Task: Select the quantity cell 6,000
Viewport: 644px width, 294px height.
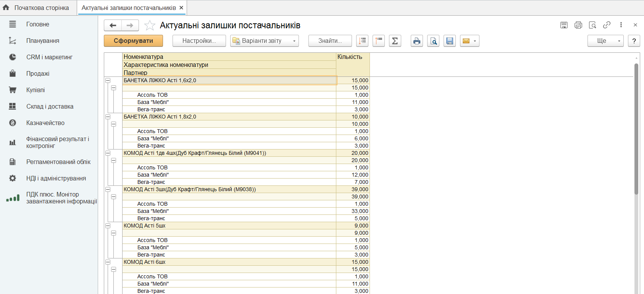Action: tap(353, 138)
